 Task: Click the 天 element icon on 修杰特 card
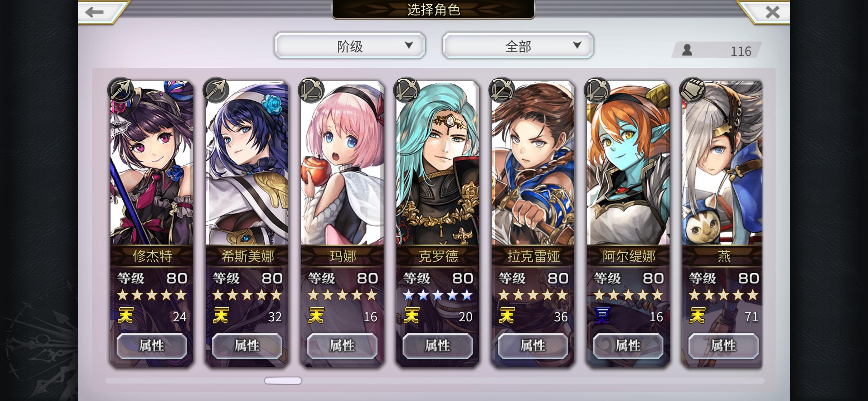coord(126,315)
